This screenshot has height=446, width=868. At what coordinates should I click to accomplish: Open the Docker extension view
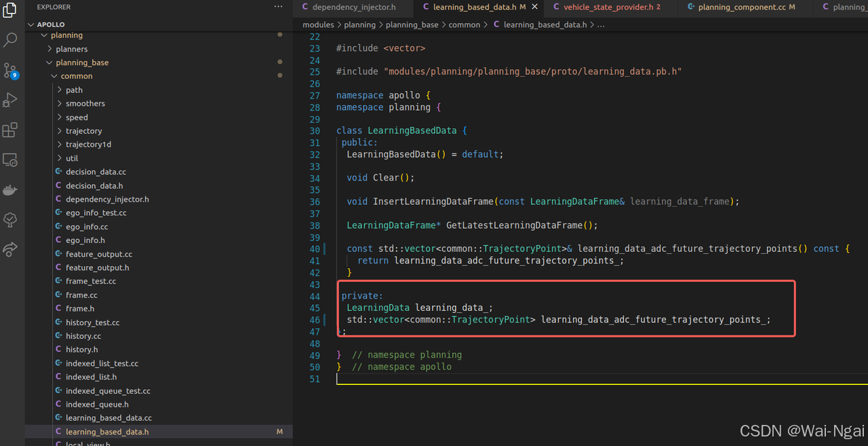pos(9,190)
